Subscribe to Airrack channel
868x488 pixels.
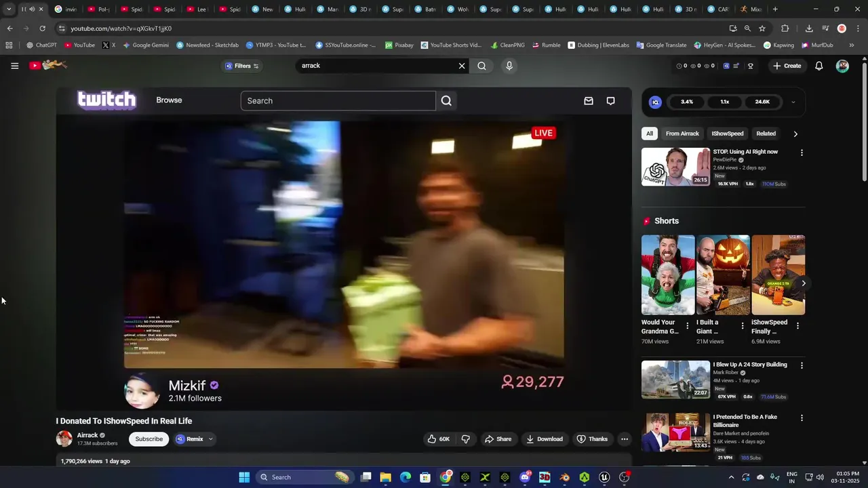(x=149, y=439)
